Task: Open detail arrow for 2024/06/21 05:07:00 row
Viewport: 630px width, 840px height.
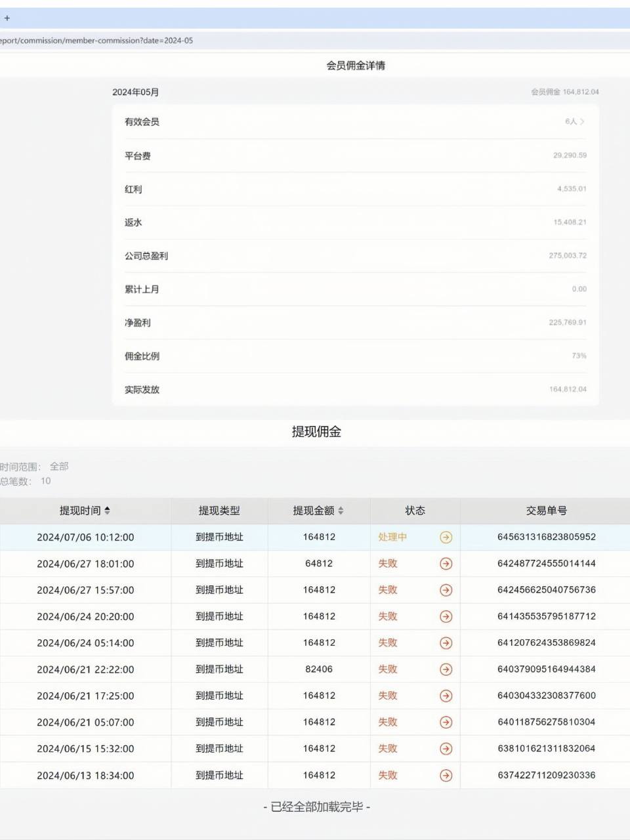Action: (x=446, y=722)
